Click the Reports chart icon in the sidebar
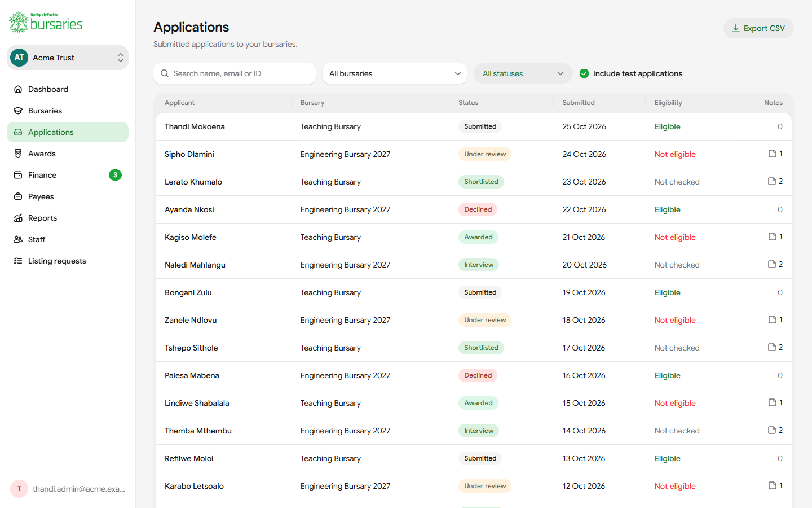 (x=18, y=218)
